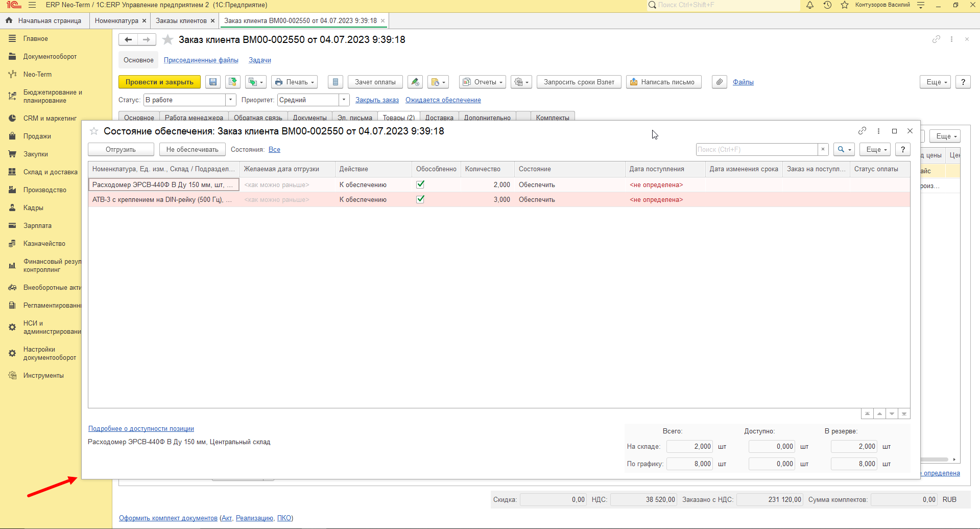Click Запросить сроки Взлет button
The image size is (980, 529).
point(579,82)
